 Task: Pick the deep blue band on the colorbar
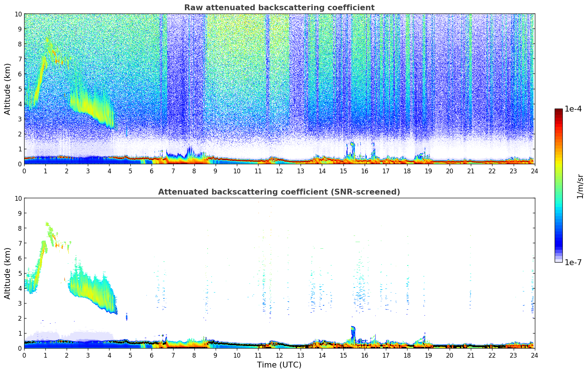point(558,241)
